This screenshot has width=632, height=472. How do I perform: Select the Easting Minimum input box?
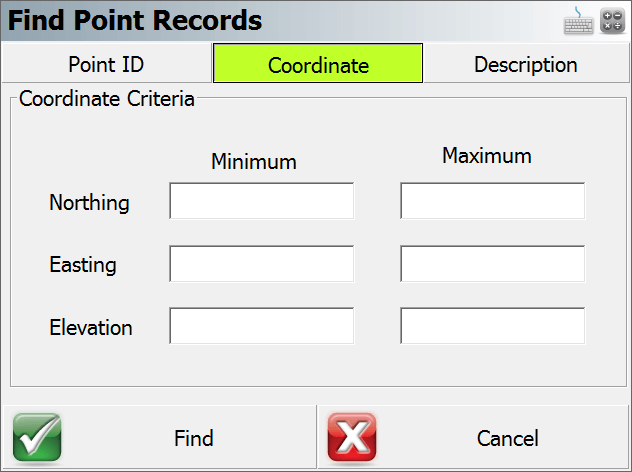tap(262, 264)
